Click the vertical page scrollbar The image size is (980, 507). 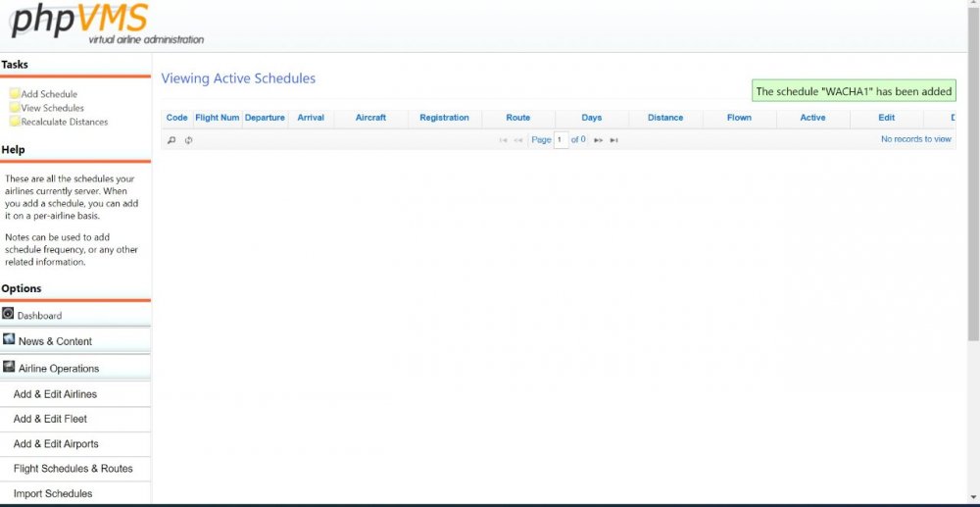pos(972,196)
